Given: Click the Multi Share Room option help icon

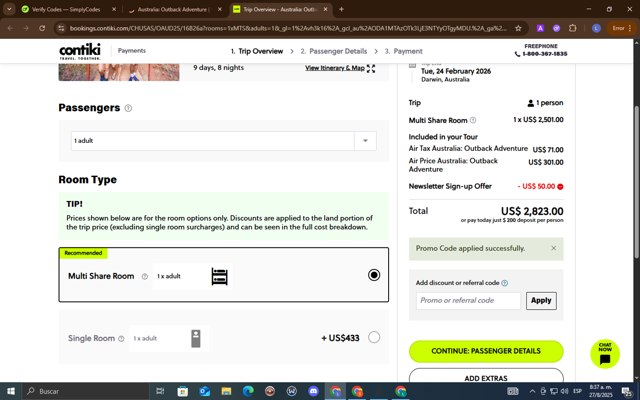Looking at the screenshot, I should [x=144, y=276].
